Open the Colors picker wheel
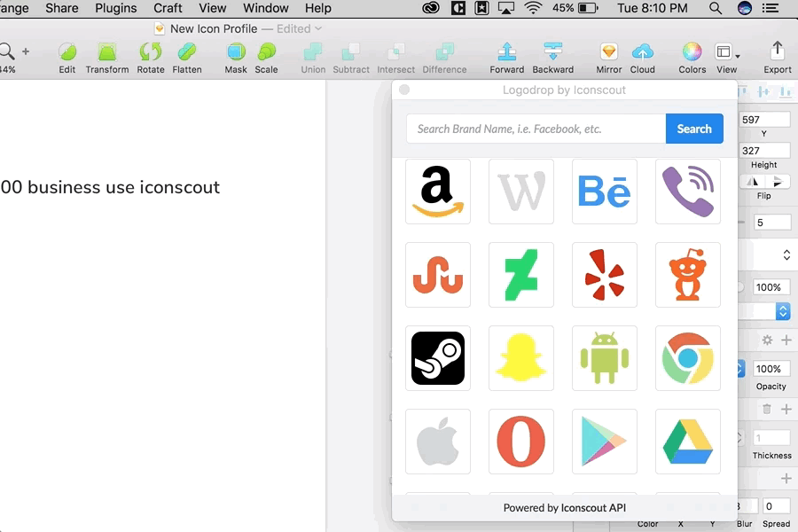The width and height of the screenshot is (798, 532). pos(692,52)
